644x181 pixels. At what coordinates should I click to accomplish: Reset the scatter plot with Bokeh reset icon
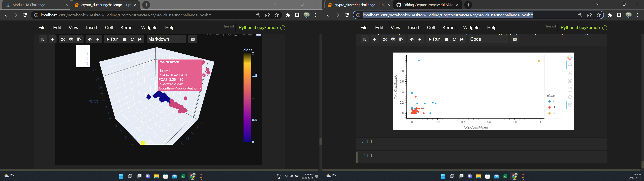570,97
